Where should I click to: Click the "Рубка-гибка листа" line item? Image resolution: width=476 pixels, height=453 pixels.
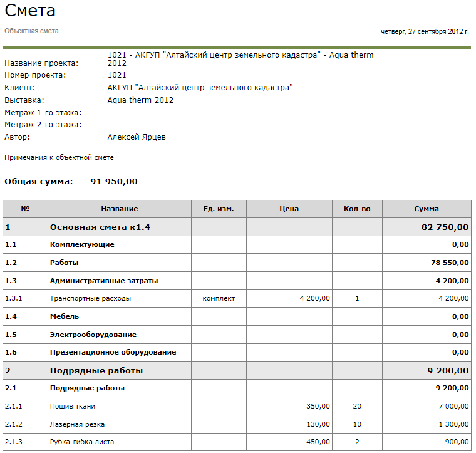pos(82,442)
